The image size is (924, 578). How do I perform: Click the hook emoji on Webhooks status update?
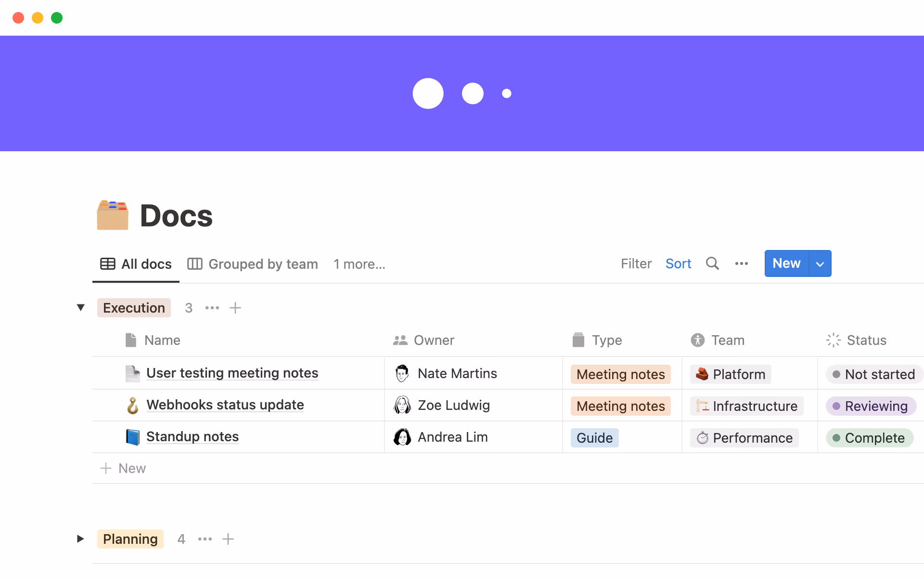coord(132,405)
